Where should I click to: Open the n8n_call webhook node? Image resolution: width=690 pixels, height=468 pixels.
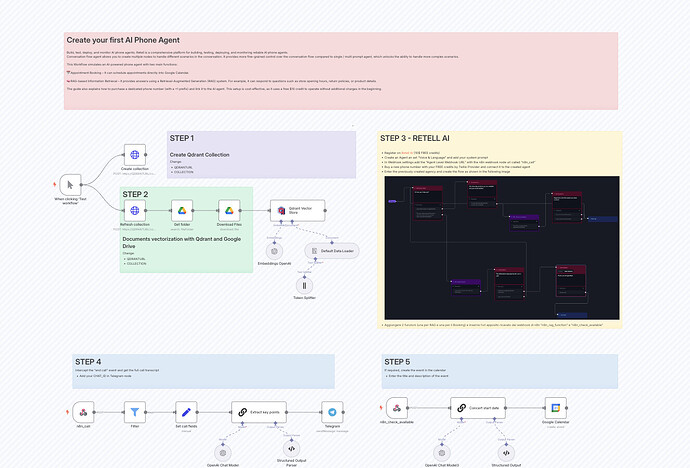[83, 412]
